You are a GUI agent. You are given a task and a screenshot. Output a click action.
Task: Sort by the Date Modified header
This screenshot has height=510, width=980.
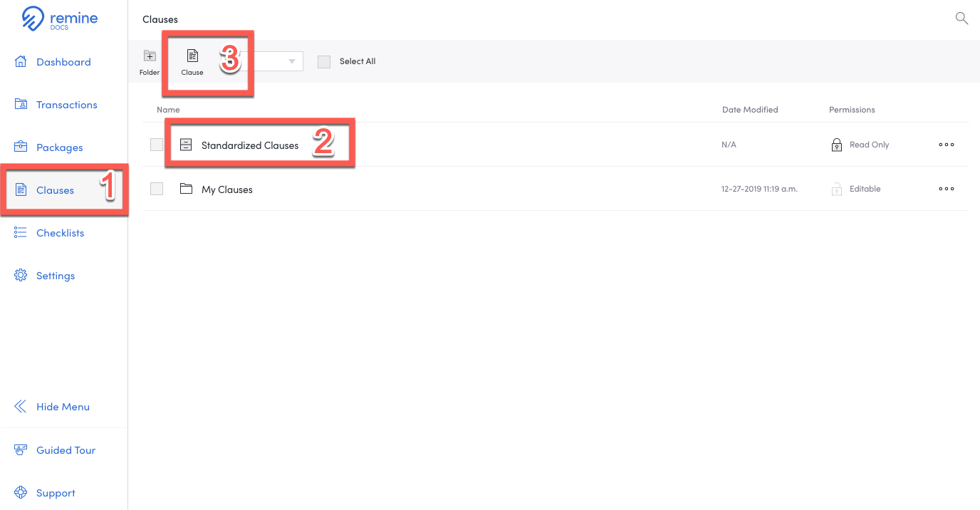[750, 110]
